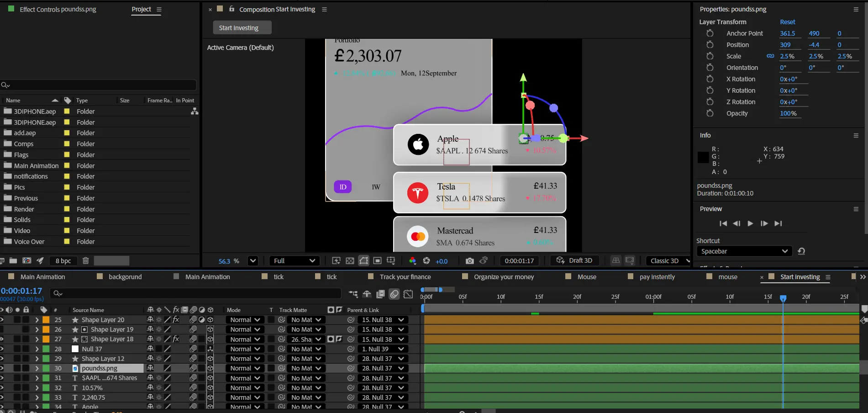Image resolution: width=868 pixels, height=413 pixels.
Task: Take a snapshot with the camera icon
Action: click(469, 260)
